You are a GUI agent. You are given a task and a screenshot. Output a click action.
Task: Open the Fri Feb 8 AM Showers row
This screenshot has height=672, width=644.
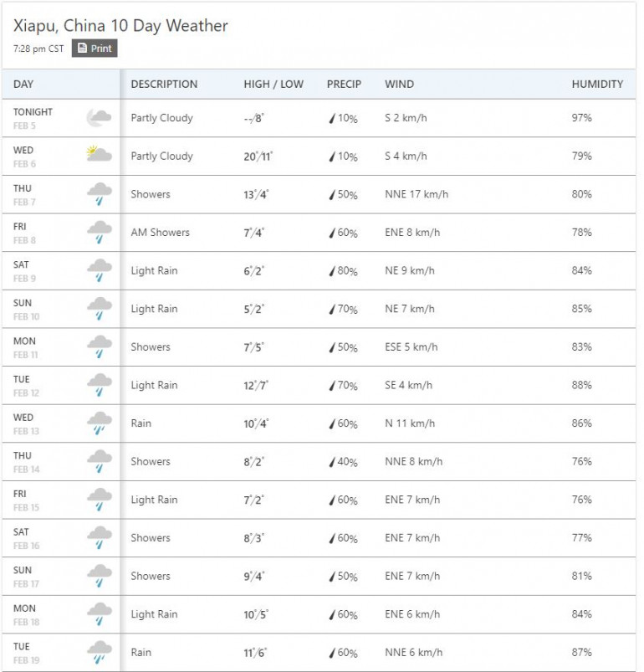point(319,233)
